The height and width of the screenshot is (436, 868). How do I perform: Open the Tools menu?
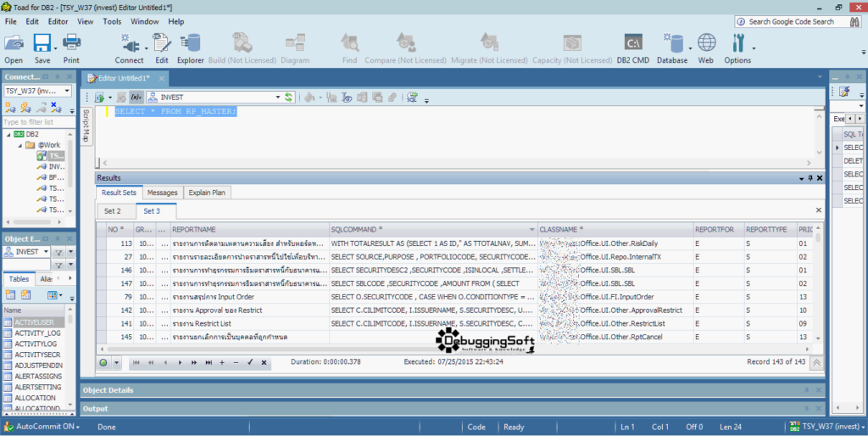click(112, 21)
